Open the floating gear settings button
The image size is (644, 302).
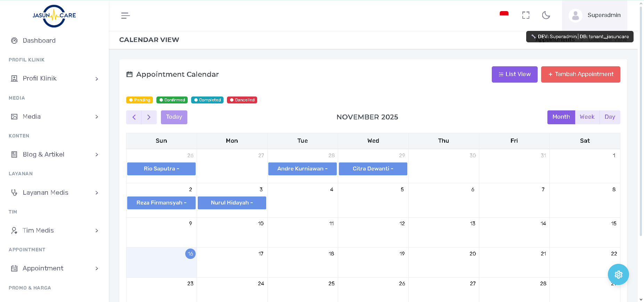point(618,275)
